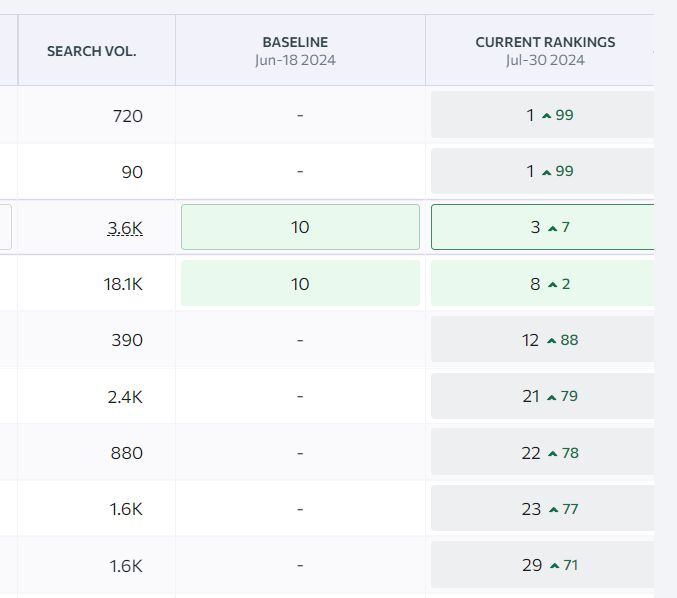677x598 pixels.
Task: Open current ranking cell showing 8
Action: [x=541, y=284]
